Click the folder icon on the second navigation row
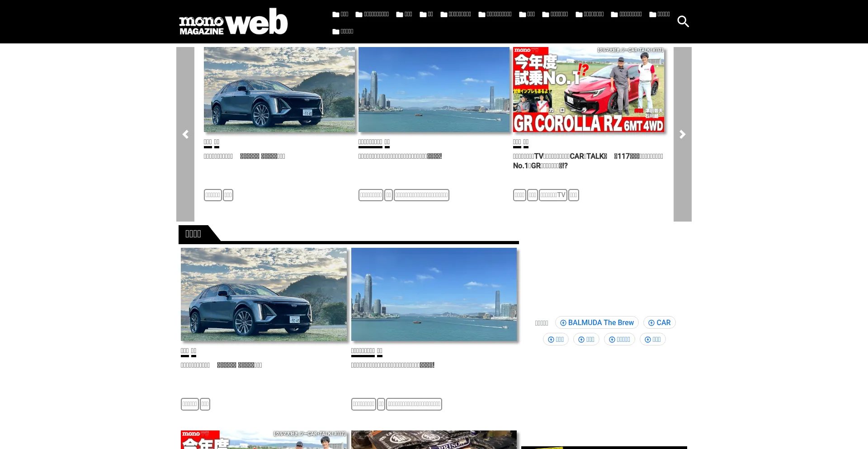This screenshot has width=868, height=449. [x=335, y=32]
